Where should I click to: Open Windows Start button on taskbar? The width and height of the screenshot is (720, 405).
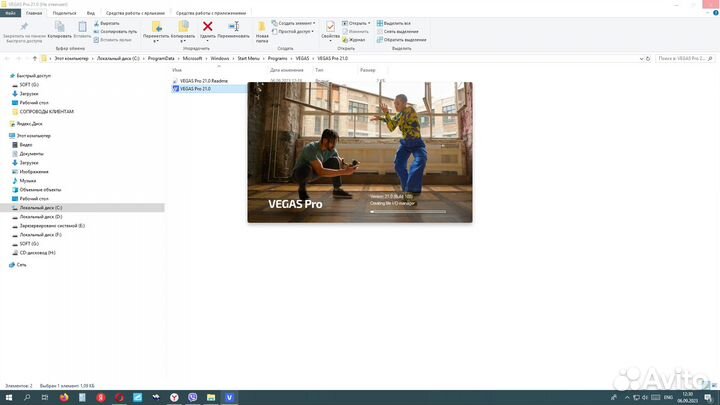8,397
